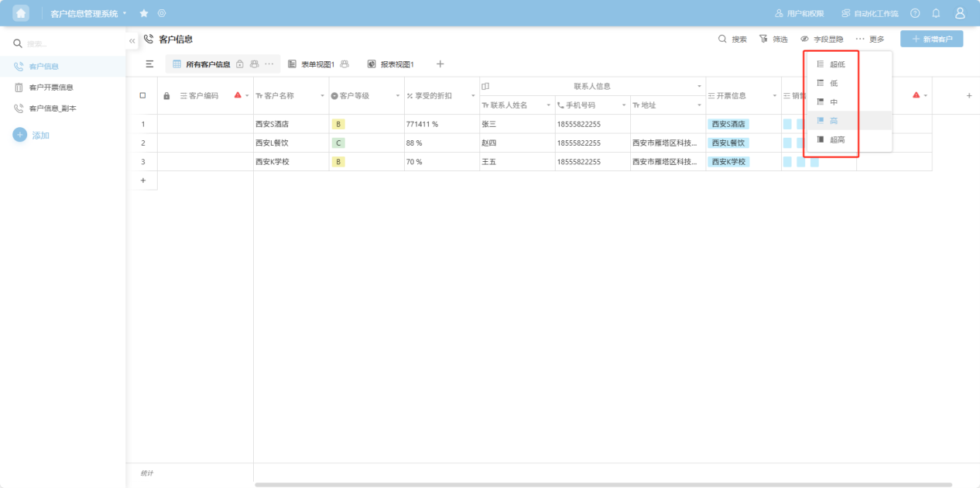The height and width of the screenshot is (488, 980).
Task: Open the 客户等级 column dropdown arrow
Action: 398,96
